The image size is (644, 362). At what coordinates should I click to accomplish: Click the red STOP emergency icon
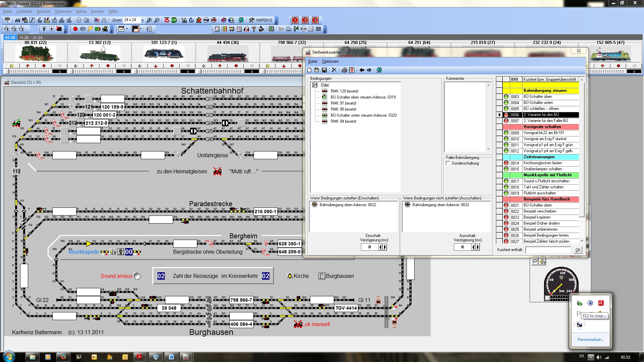coord(174,20)
